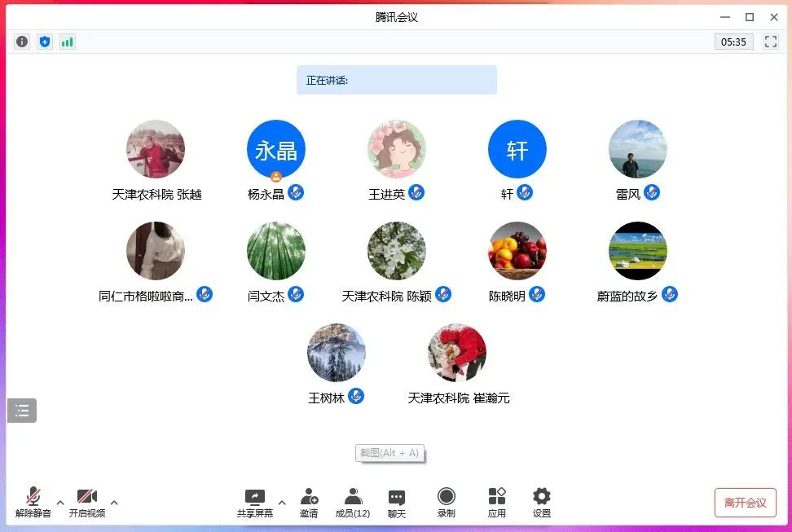This screenshot has width=792, height=532.
Task: Open the 应用 apps menu
Action: [496, 503]
